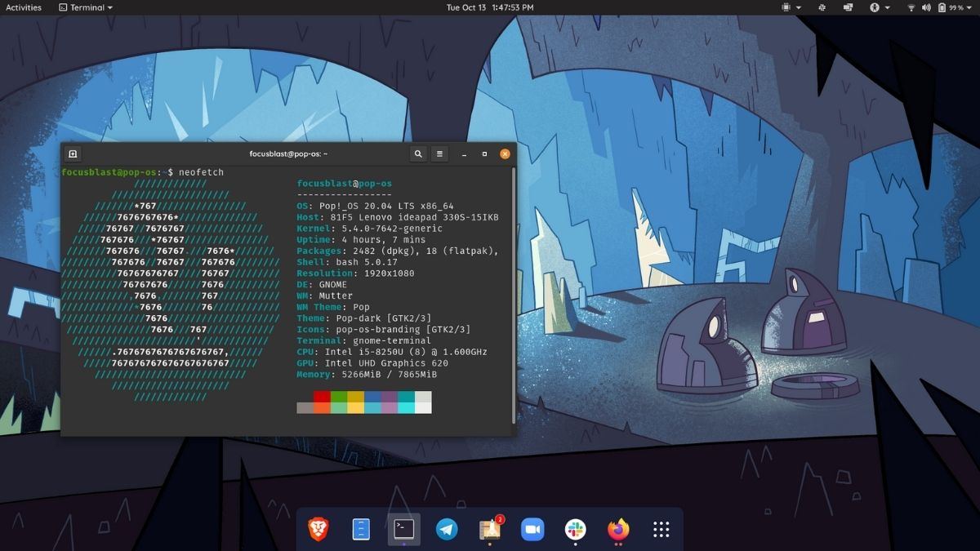Viewport: 980px width, 551px height.
Task: Click Activities in the top-left corner
Action: coord(22,7)
